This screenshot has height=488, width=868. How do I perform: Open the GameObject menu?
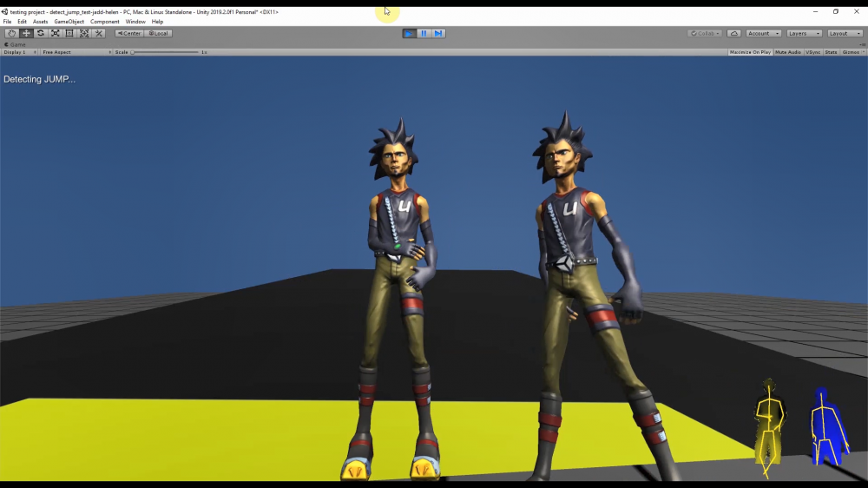[69, 22]
